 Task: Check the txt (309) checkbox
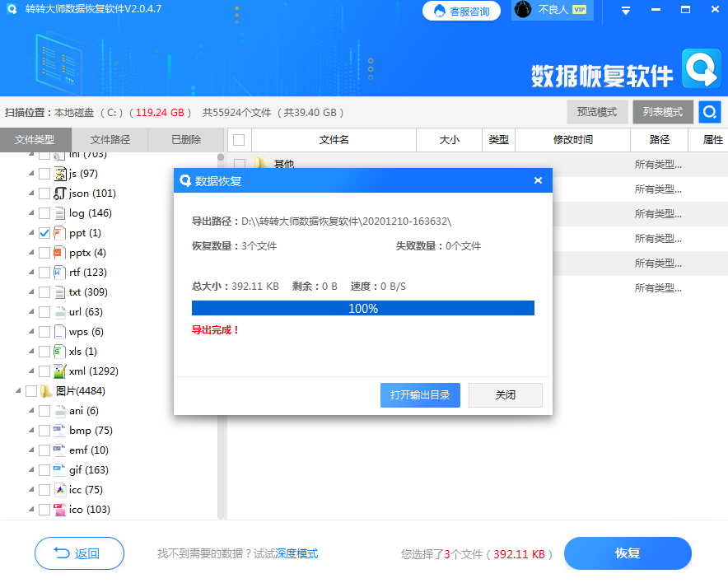tap(45, 291)
